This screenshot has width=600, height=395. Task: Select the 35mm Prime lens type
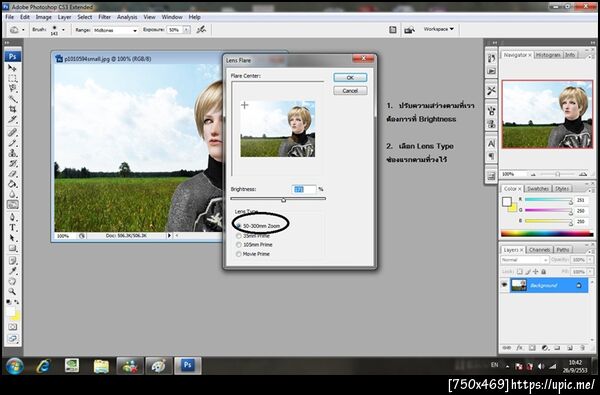pos(254,236)
